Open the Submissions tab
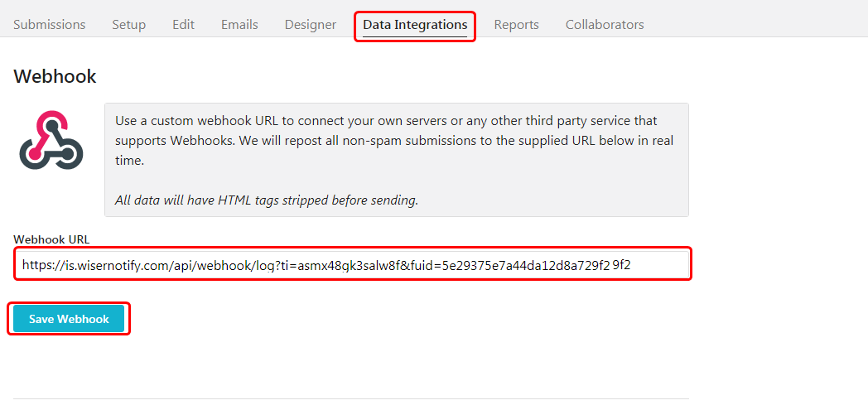The width and height of the screenshot is (868, 410). click(49, 25)
